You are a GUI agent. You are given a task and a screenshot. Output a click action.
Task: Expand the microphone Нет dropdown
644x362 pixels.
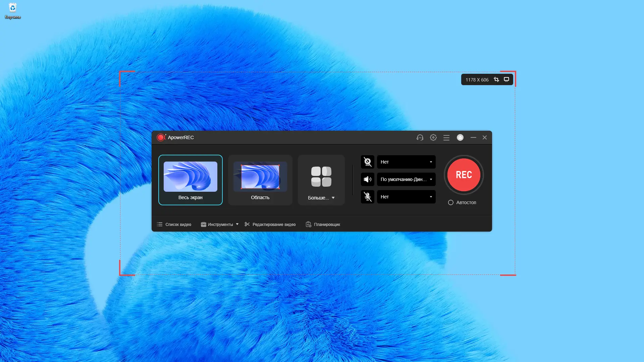click(406, 197)
